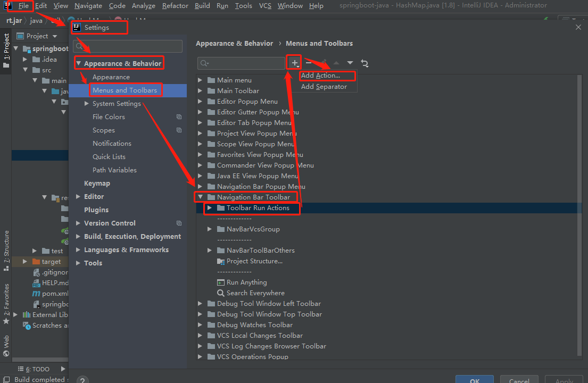Click the actions tree vertical scrollbar
Image resolution: width=588 pixels, height=383 pixels.
[579, 215]
